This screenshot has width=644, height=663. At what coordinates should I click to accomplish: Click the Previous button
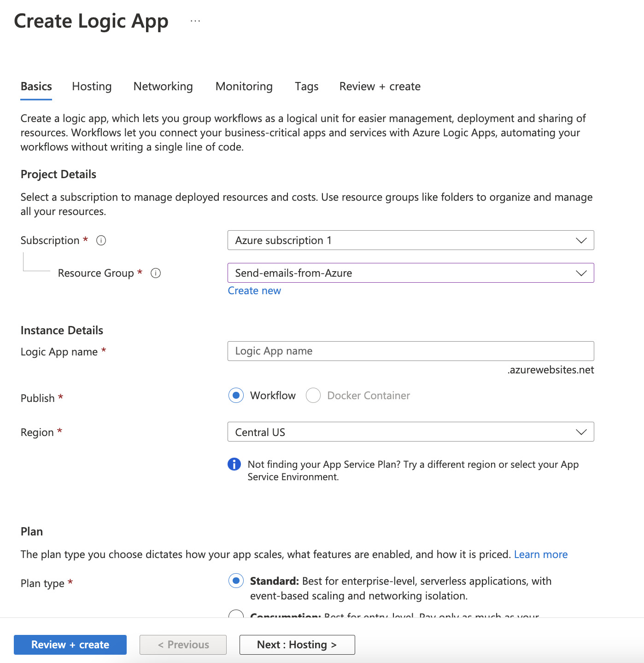183,645
